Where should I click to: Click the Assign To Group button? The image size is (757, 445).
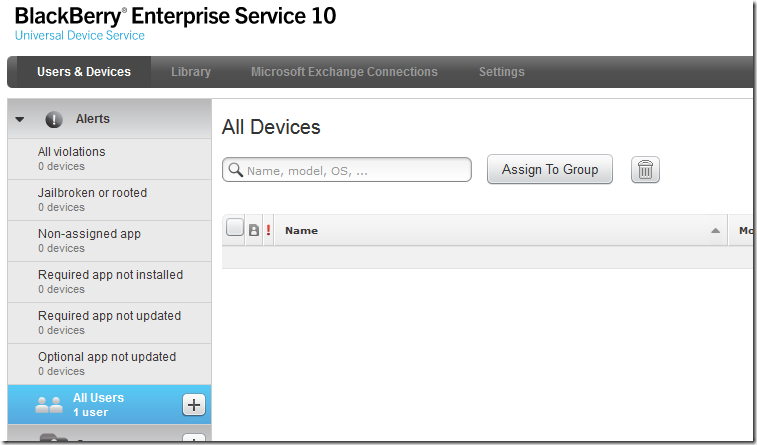(x=550, y=169)
